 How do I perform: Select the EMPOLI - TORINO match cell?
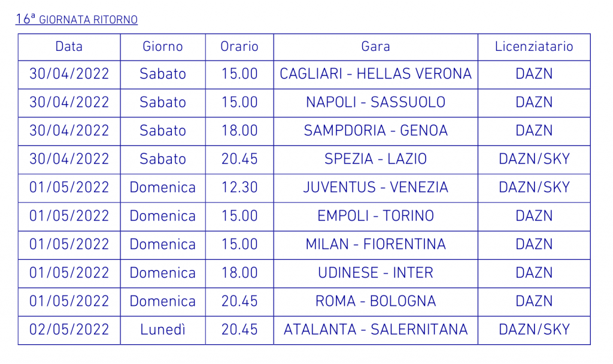tap(376, 217)
